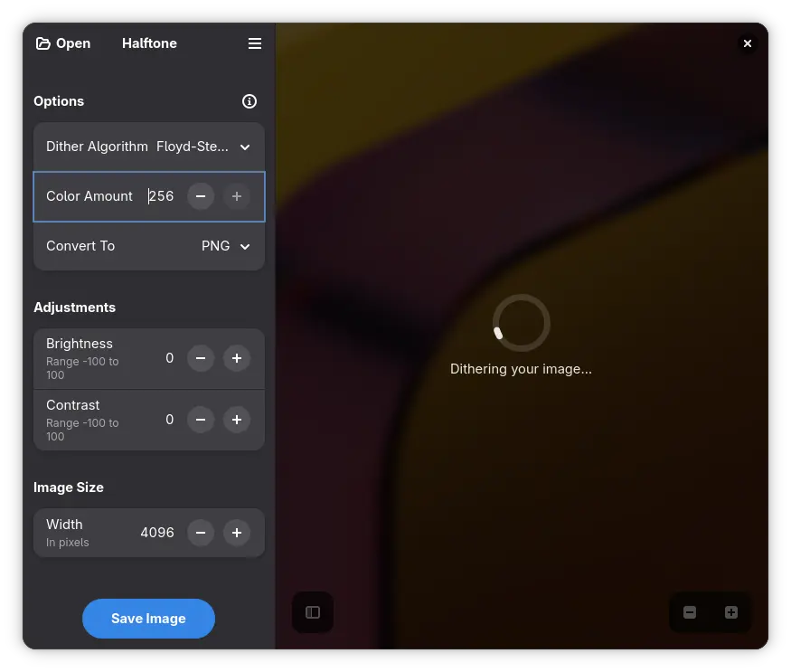Screen dimensions: 791x672
Task: Open the hamburger main menu
Action: (x=255, y=43)
